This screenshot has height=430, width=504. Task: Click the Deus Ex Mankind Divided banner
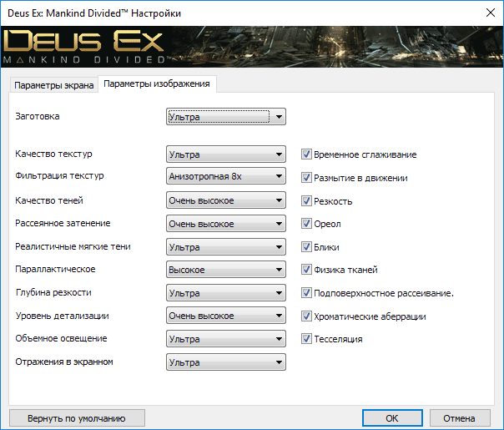point(252,47)
